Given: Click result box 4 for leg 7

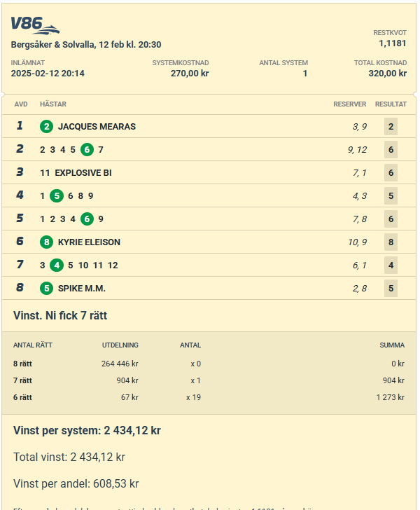Looking at the screenshot, I should click(x=391, y=265).
